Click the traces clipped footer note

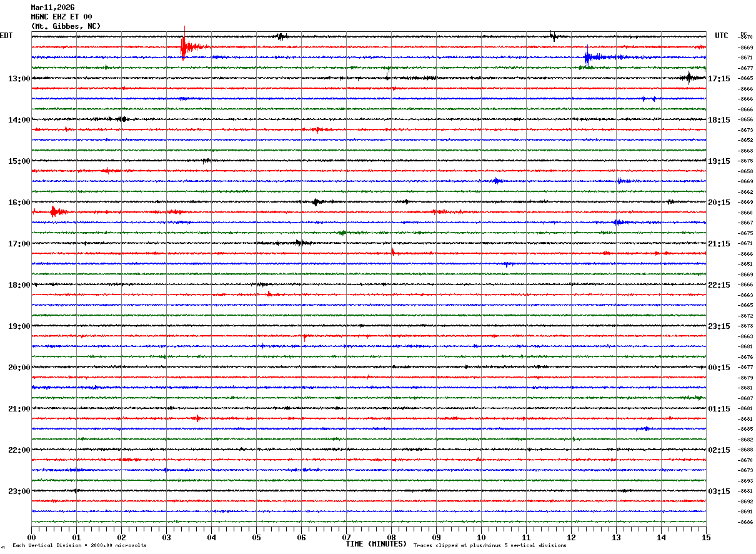pos(490,546)
